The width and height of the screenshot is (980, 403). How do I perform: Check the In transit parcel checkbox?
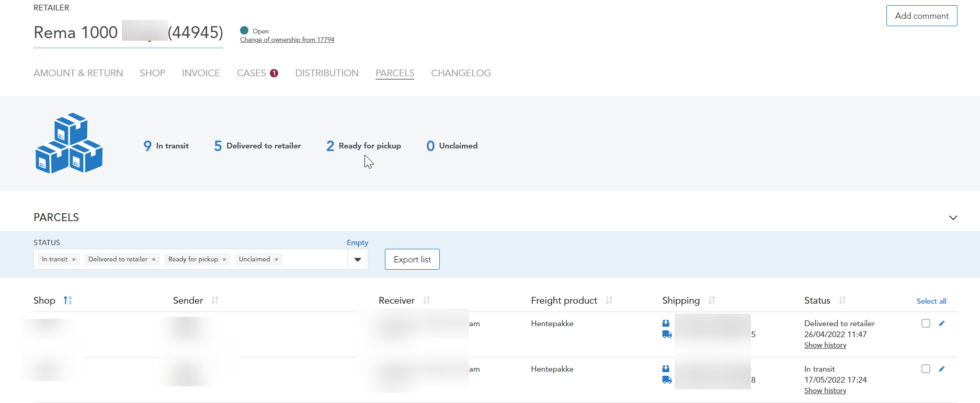click(926, 369)
